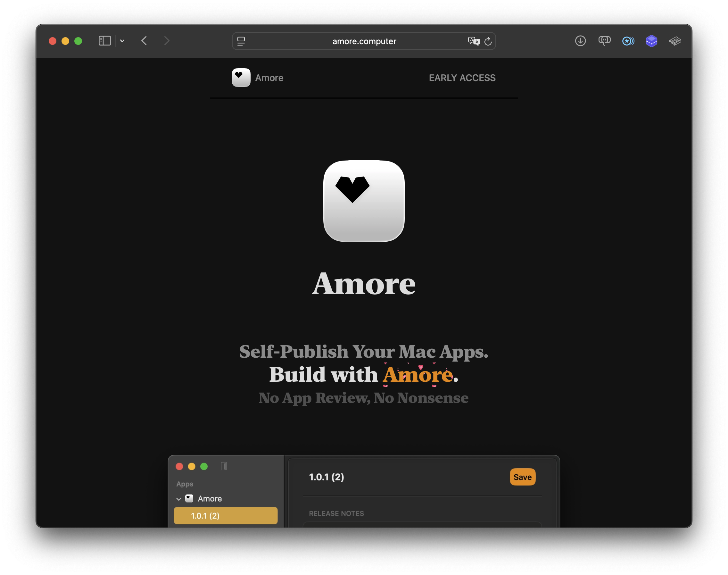Reload the amore.computer page
Screen dimensions: 728x575
tap(488, 41)
